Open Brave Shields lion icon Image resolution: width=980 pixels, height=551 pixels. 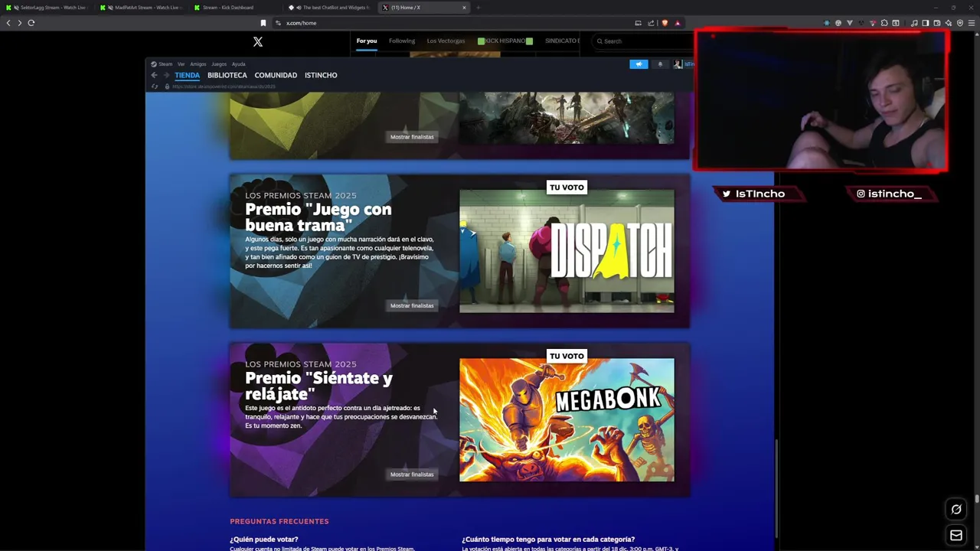click(665, 23)
